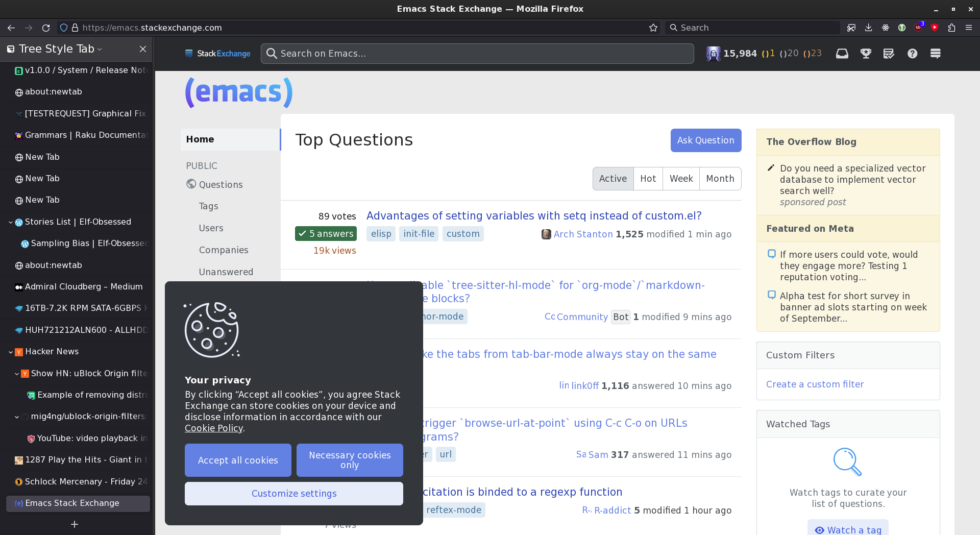Viewport: 980px width, 535px height.
Task: Show Hot questions filter
Action: 648,179
